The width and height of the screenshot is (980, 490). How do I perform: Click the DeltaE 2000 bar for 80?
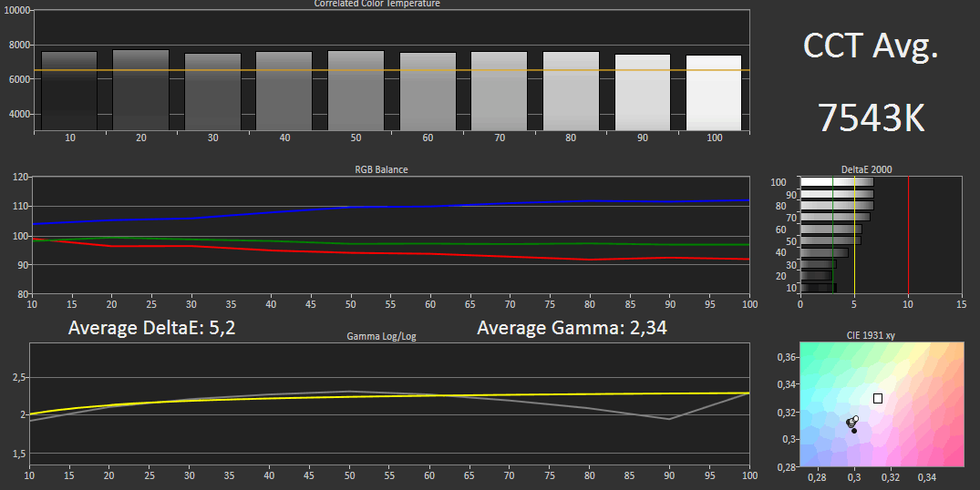(x=837, y=205)
